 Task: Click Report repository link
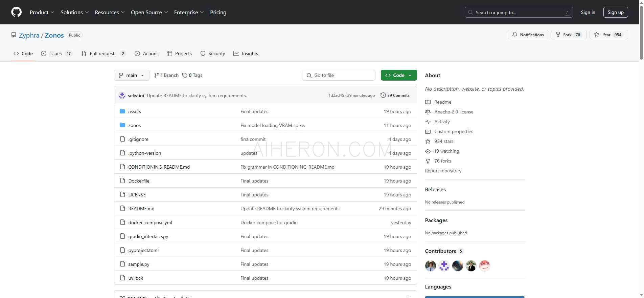(x=443, y=171)
